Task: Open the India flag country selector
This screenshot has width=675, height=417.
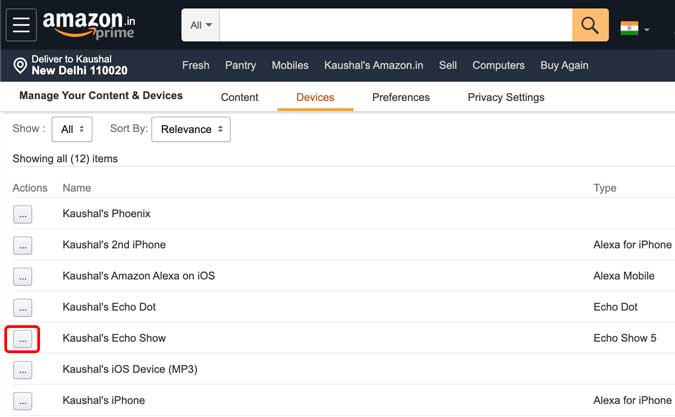Action: (x=634, y=28)
